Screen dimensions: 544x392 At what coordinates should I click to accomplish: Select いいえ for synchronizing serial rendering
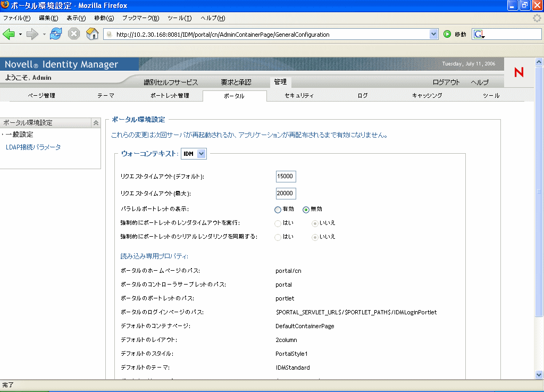pos(315,237)
